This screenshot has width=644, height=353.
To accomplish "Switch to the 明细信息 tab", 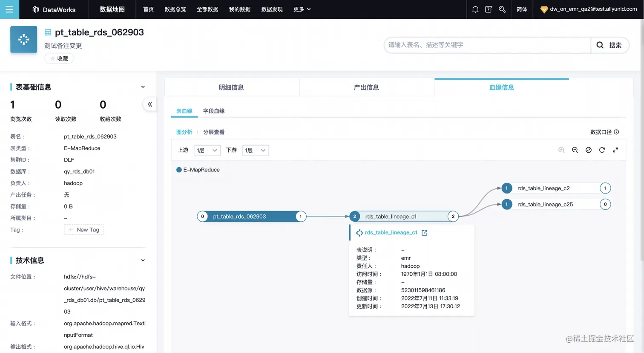I will coord(231,87).
